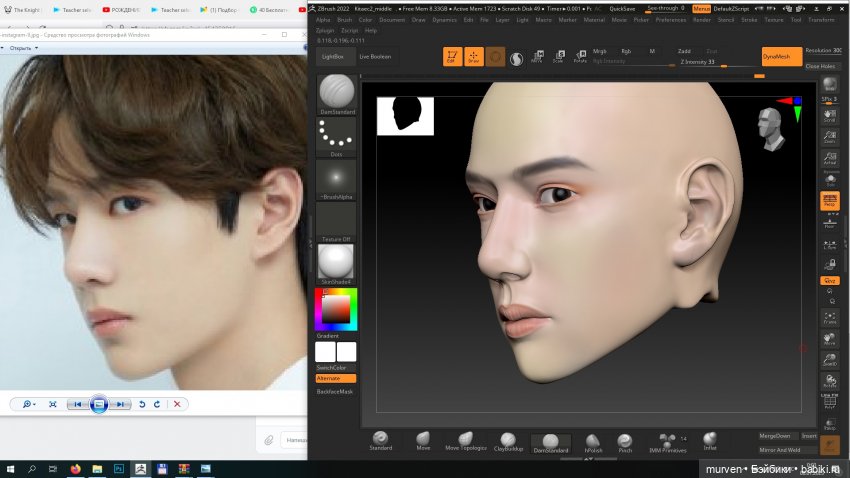Open the Alpha menu
Image resolution: width=850 pixels, height=478 pixels.
pos(323,20)
